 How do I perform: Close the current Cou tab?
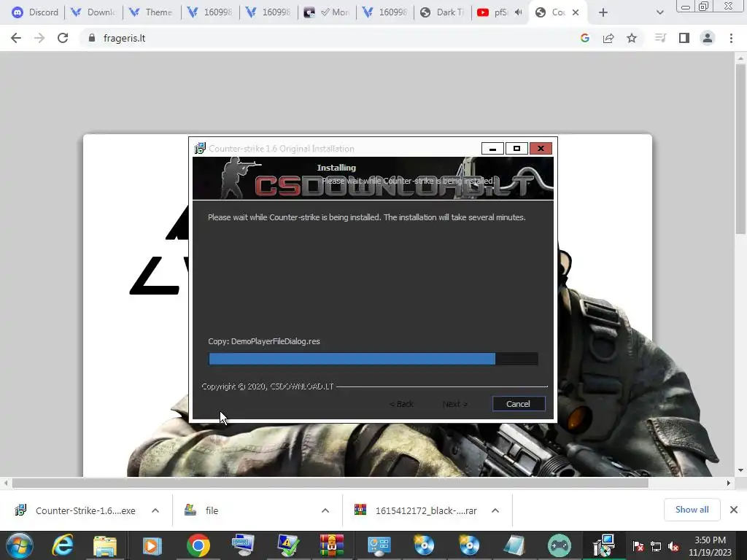pos(576,12)
